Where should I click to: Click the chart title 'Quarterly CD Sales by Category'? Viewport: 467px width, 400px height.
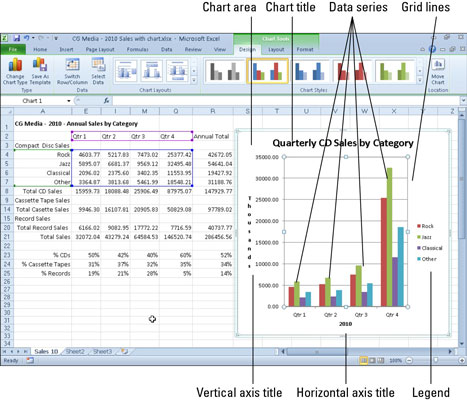click(x=343, y=143)
